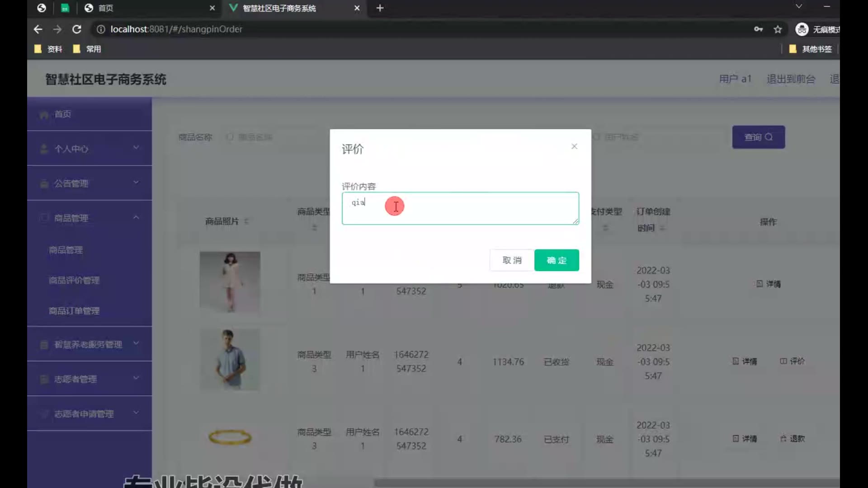
Task: Close the 评价 dialog with the X icon
Action: click(x=574, y=146)
